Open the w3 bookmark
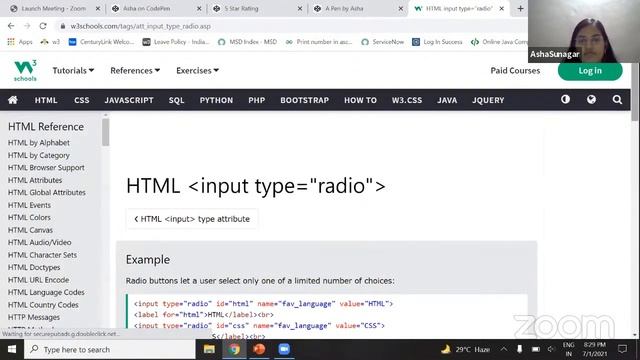 pyautogui.click(x=50, y=42)
